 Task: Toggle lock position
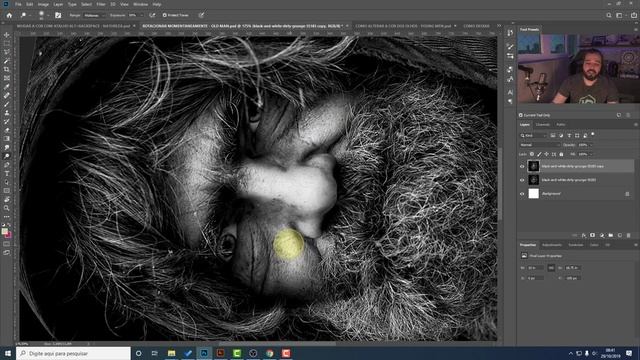[x=547, y=154]
